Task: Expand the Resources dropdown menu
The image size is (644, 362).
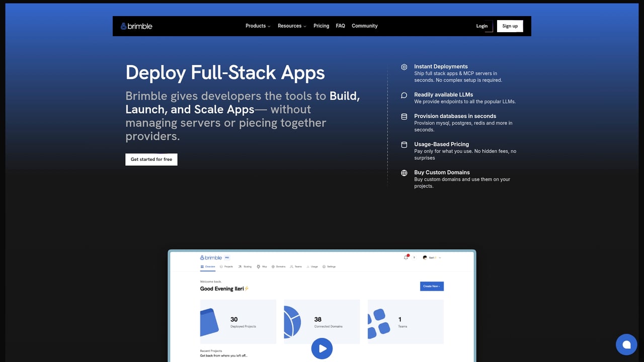Action: [292, 26]
